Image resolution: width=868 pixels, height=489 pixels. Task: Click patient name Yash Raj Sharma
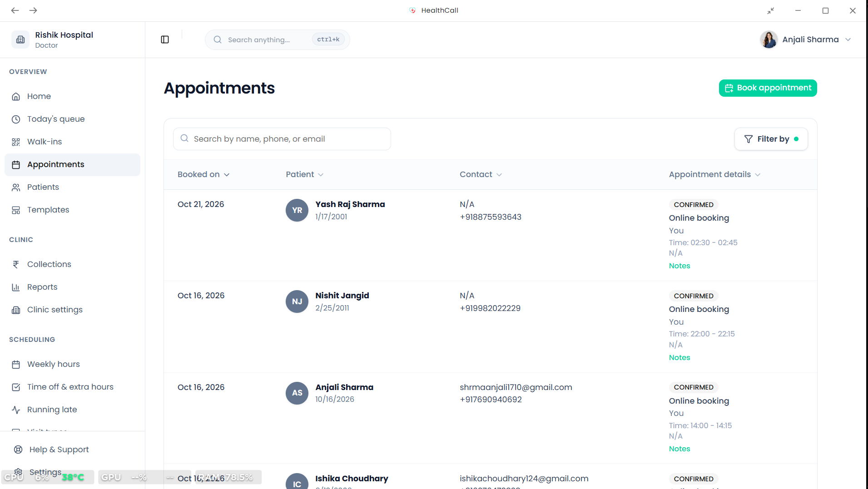[x=350, y=204]
